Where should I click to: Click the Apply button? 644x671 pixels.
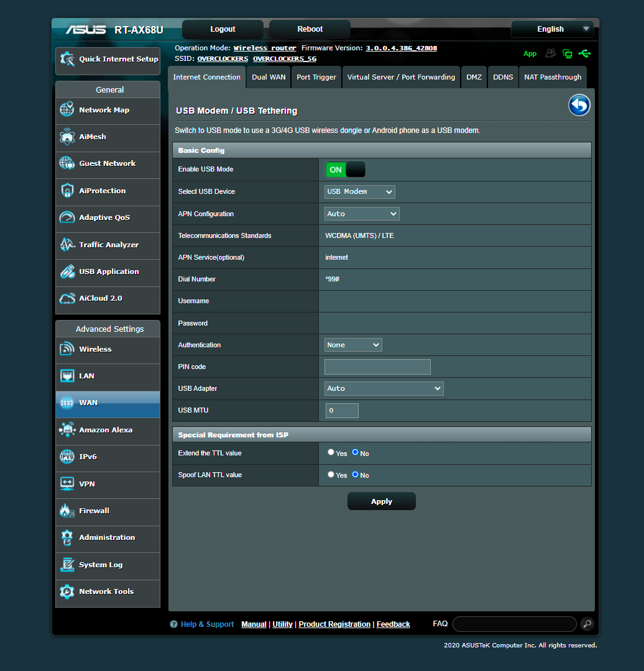click(382, 501)
